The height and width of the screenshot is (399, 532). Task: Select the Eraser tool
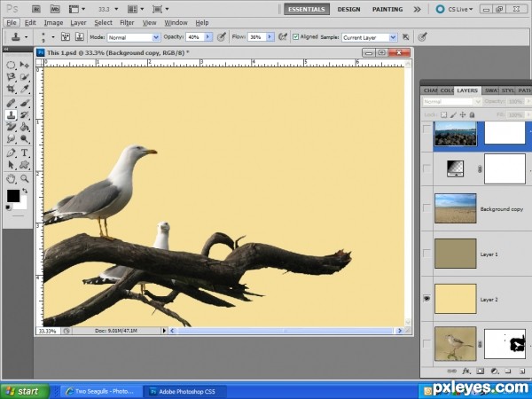pyautogui.click(x=11, y=127)
